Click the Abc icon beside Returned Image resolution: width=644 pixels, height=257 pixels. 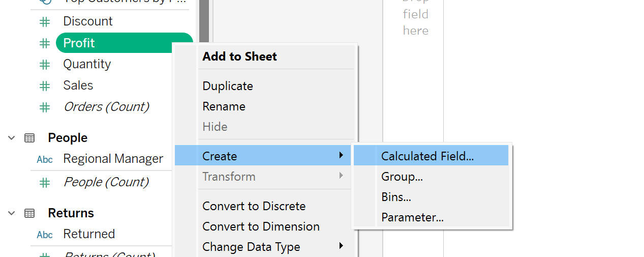pyautogui.click(x=45, y=235)
